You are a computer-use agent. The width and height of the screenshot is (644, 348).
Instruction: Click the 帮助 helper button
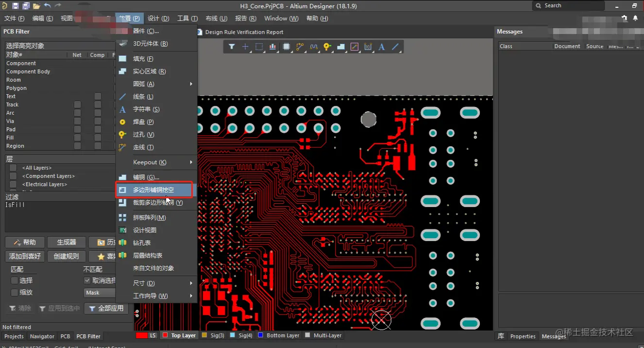(x=25, y=243)
